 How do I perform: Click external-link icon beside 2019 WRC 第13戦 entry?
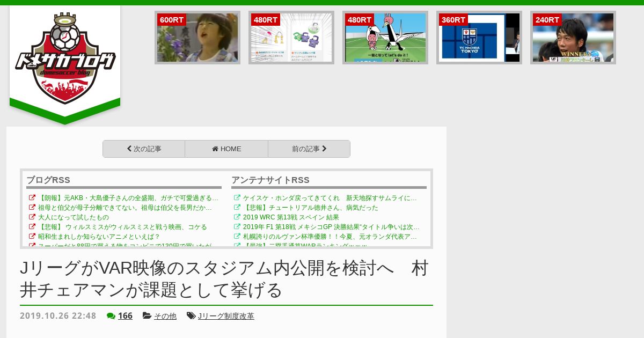click(x=237, y=217)
